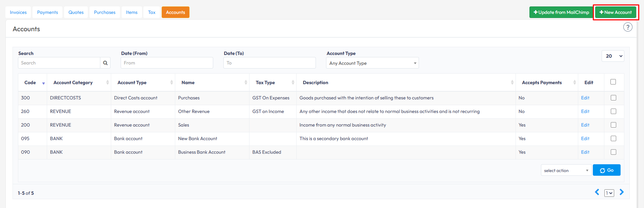
Task: Sort by Name column
Action: point(212,82)
